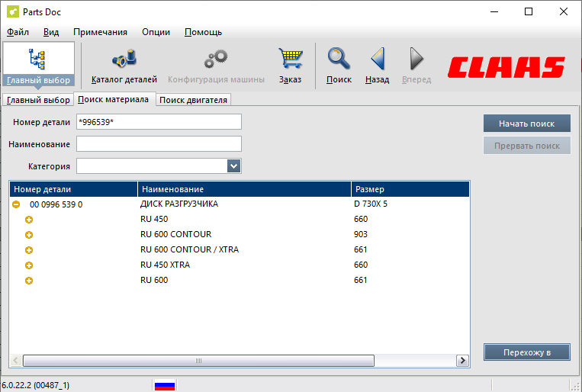
Task: Click the greyed-out Конфигурация машины gears icon
Action: (216, 59)
